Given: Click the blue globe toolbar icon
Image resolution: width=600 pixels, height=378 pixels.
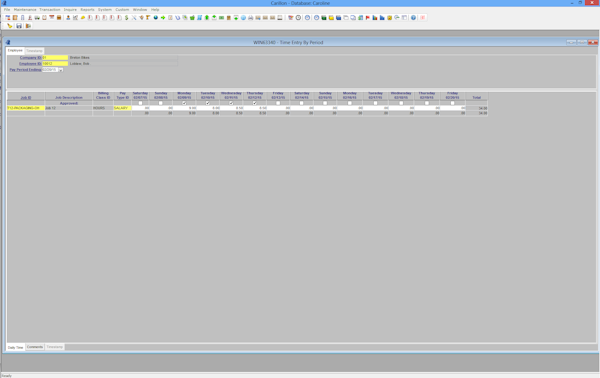Looking at the screenshot, I should tap(156, 18).
